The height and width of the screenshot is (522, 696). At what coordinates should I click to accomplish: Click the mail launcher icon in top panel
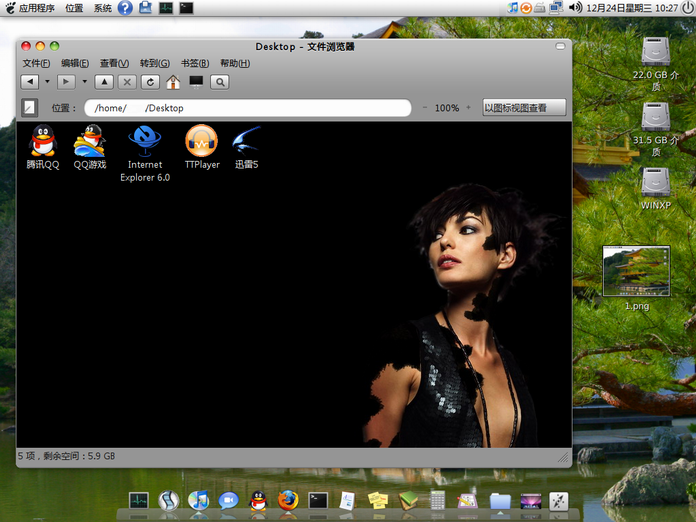[x=145, y=8]
